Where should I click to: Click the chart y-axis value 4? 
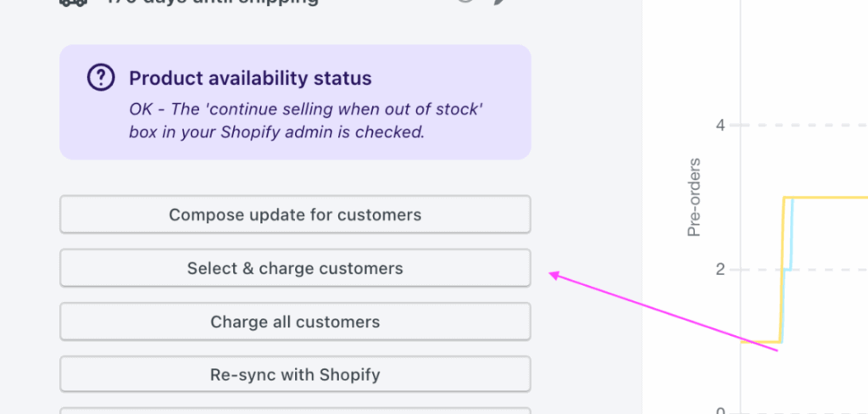click(720, 126)
